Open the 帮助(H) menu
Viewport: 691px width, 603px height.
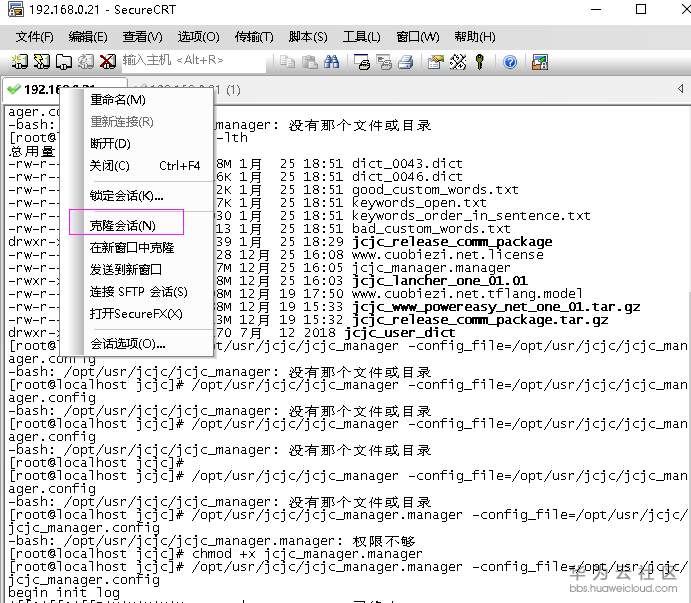[x=475, y=37]
